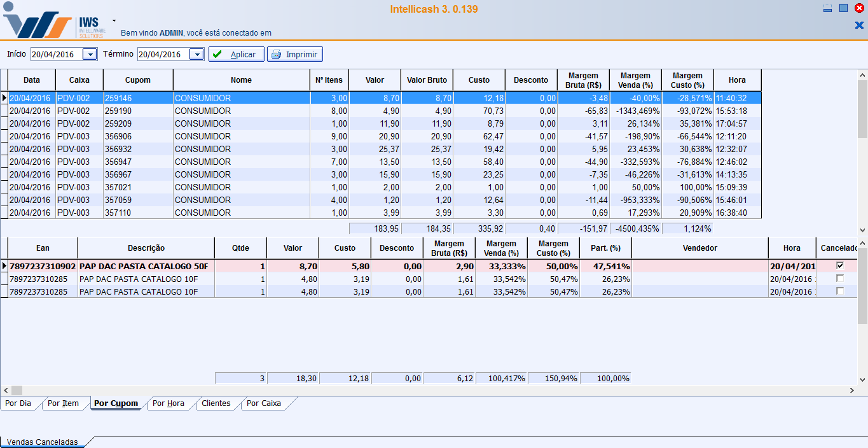This screenshot has width=868, height=448.
Task: Click the horizontal scrollbar thumb
Action: pyautogui.click(x=17, y=390)
